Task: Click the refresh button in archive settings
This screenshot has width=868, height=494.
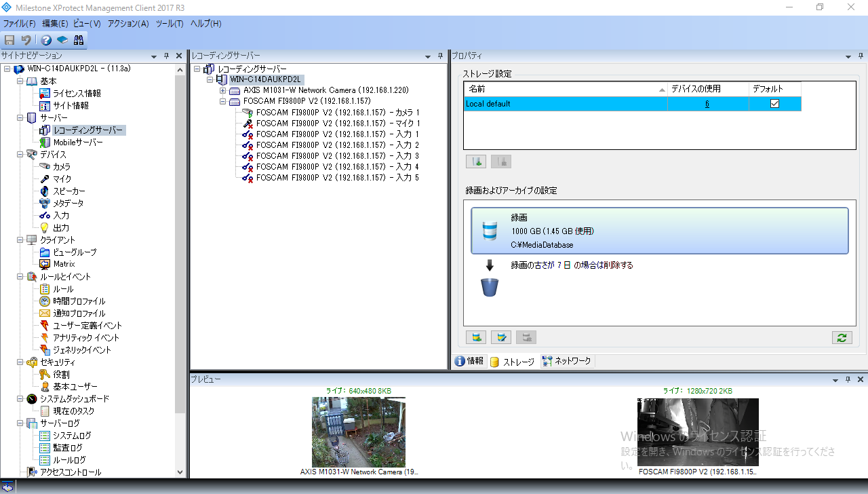Action: pyautogui.click(x=842, y=337)
